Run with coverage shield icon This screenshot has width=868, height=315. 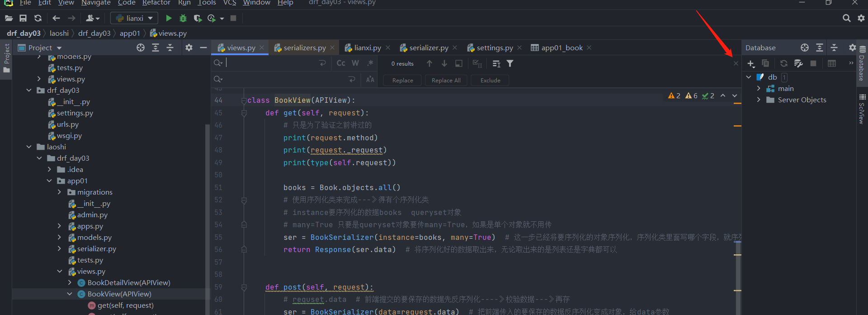(198, 18)
